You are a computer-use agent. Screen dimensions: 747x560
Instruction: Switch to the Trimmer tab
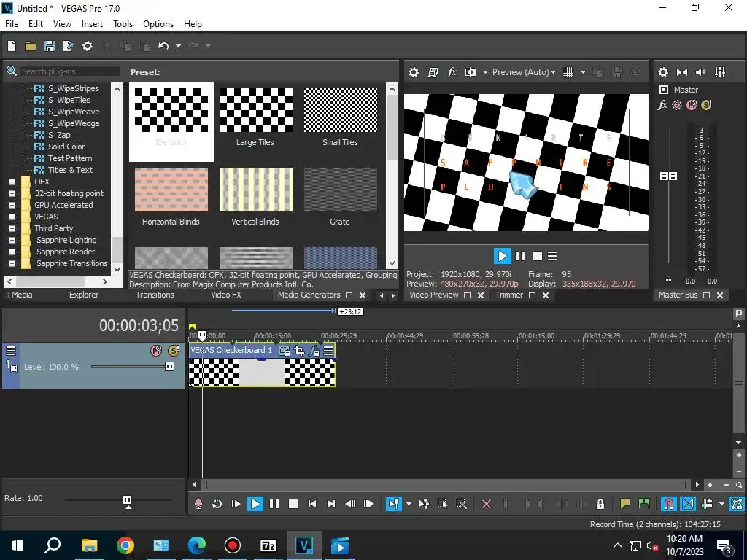point(508,295)
